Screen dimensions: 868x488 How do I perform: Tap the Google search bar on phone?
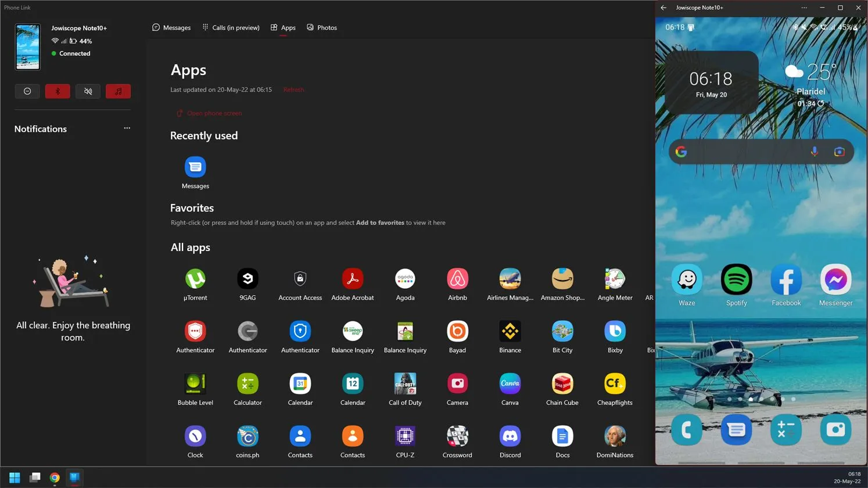(x=761, y=152)
